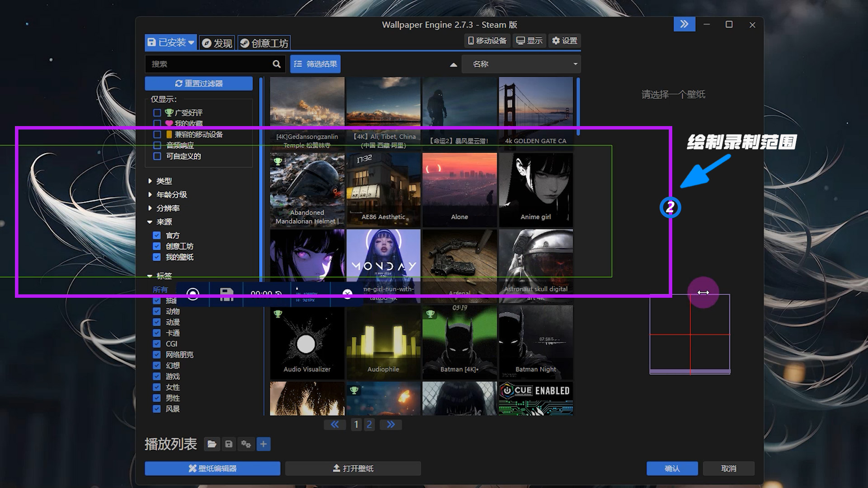Image resolution: width=868 pixels, height=488 pixels.
Task: Click the search magnifier icon
Action: 277,64
